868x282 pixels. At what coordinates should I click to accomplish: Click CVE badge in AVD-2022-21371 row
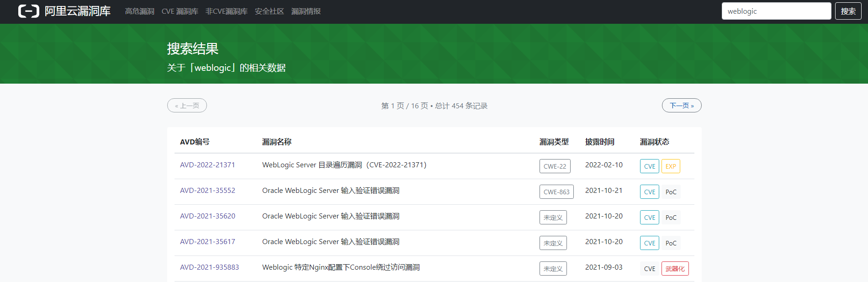click(650, 166)
